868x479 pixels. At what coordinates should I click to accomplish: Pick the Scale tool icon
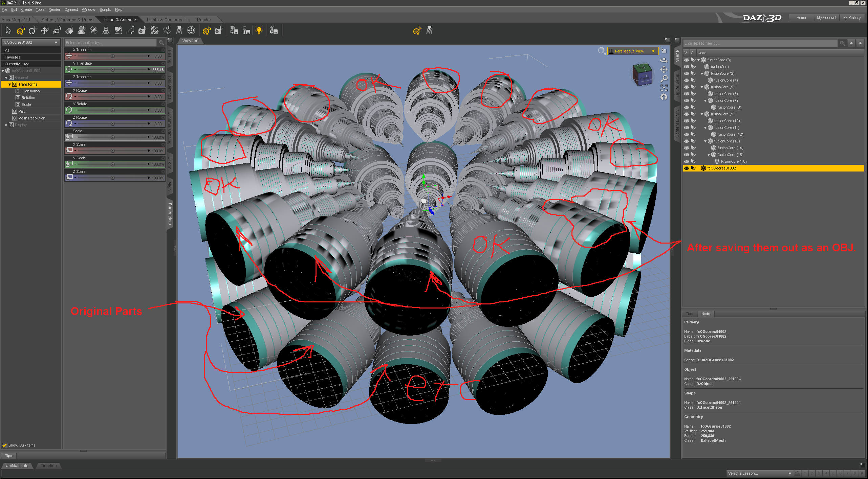(x=57, y=31)
